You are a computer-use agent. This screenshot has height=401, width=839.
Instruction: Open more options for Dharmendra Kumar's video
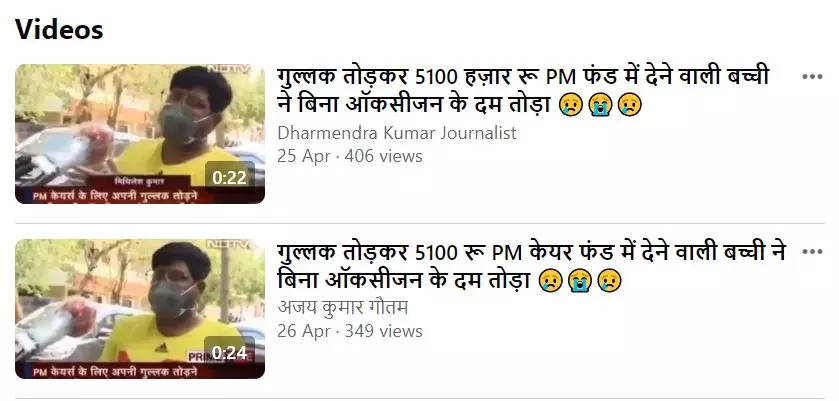click(x=812, y=77)
